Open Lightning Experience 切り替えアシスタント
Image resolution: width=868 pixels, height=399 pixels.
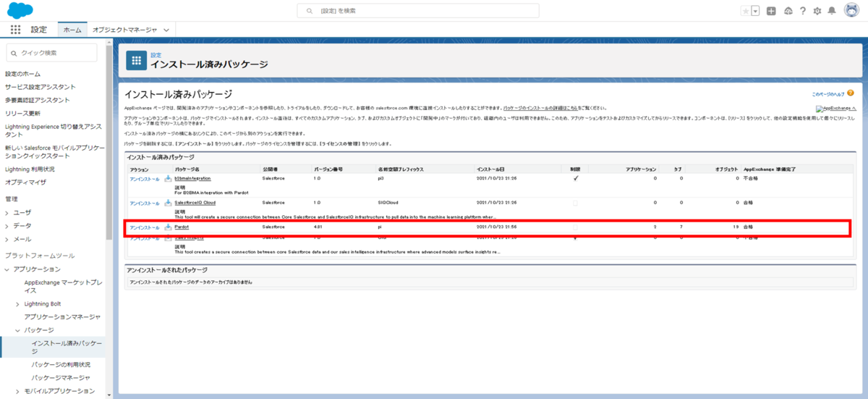coord(54,130)
